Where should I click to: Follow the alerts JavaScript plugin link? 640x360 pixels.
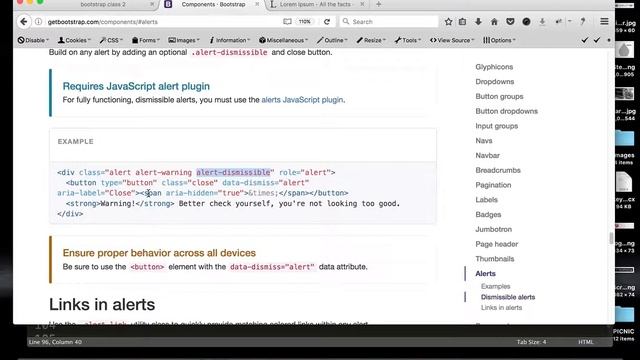click(302, 100)
